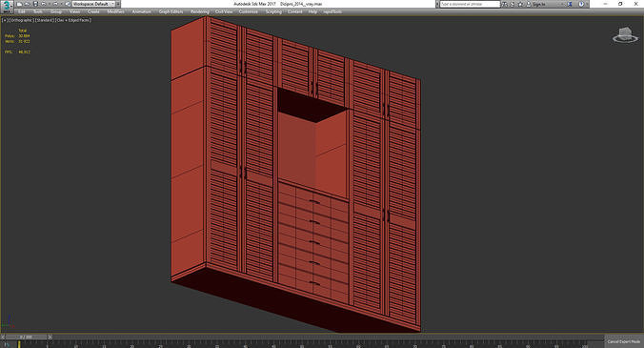The image size is (644, 348).
Task: Open the Customize menu
Action: point(248,11)
